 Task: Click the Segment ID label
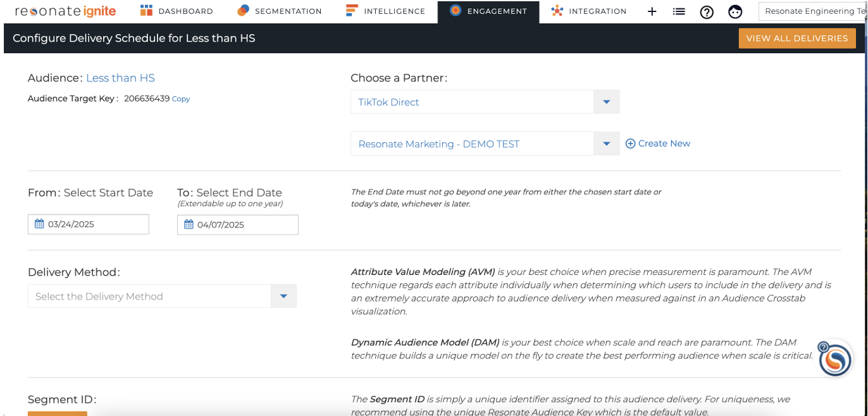tap(62, 400)
